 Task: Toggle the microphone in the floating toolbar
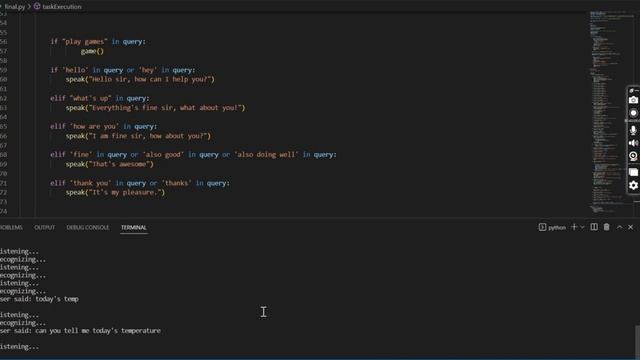(633, 130)
